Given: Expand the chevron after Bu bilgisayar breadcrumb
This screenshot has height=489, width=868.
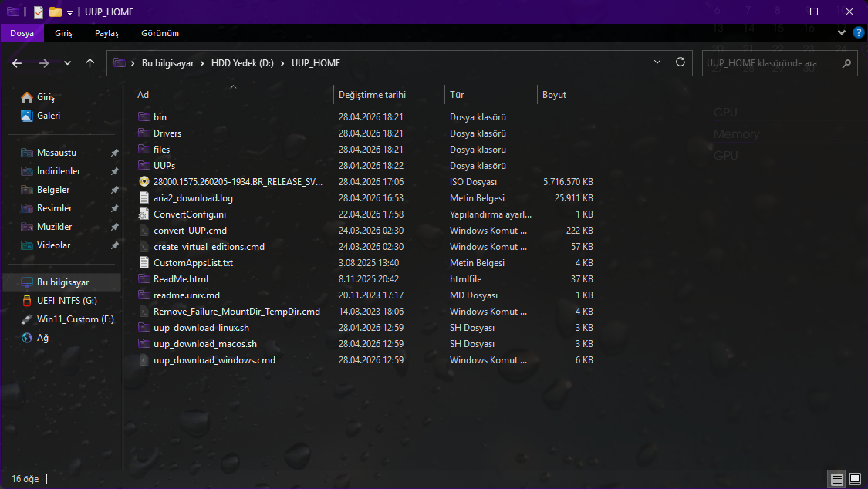Looking at the screenshot, I should coord(203,63).
